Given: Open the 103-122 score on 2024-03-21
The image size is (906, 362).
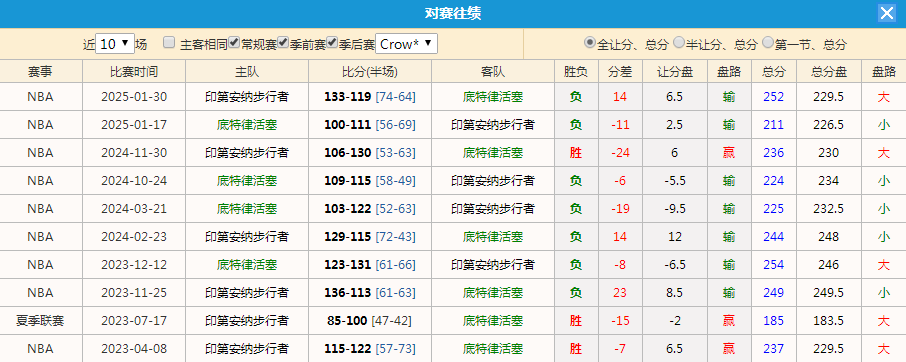Looking at the screenshot, I should coord(347,208).
